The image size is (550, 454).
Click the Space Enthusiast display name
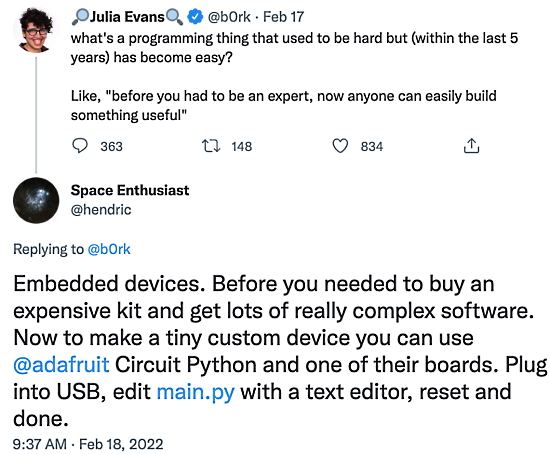(130, 190)
